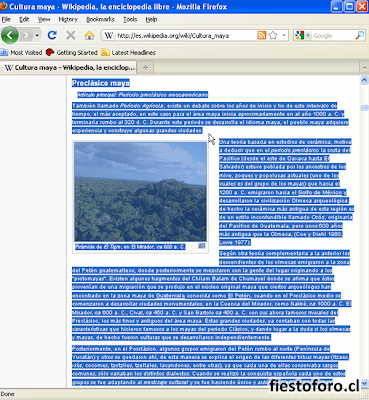This screenshot has height=400, width=369.
Task: Reload the page with the refresh icon
Action: [x=52, y=35]
